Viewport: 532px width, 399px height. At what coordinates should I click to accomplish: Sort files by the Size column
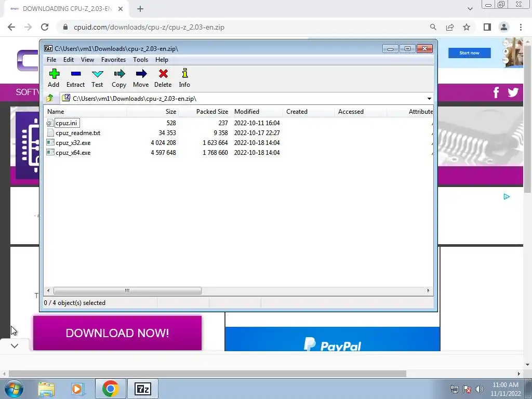pos(153,112)
